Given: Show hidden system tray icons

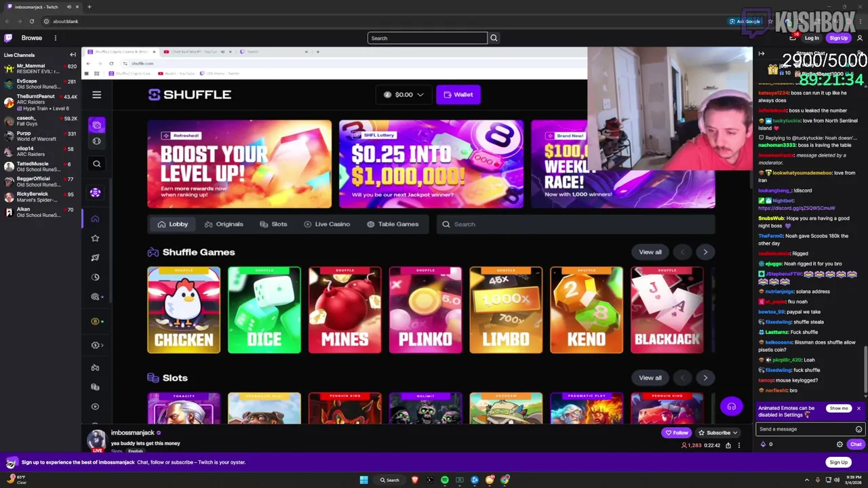Looking at the screenshot, I should (x=807, y=480).
